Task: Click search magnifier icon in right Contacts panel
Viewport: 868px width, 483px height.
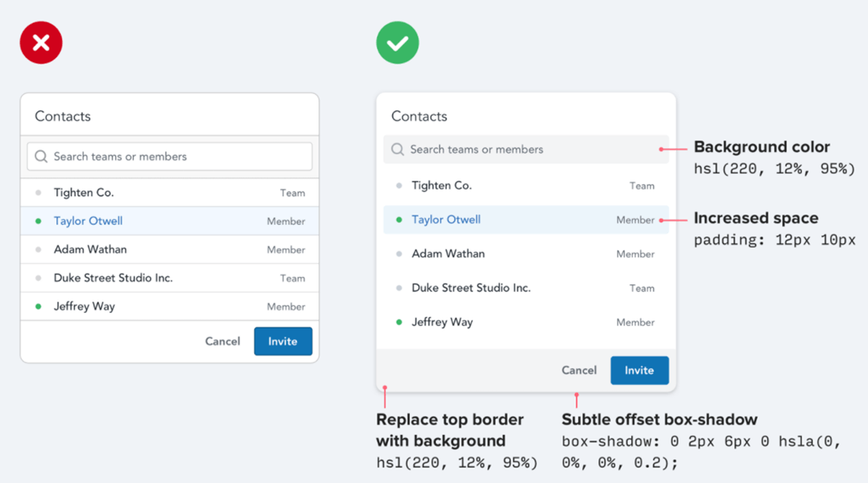Action: point(398,150)
